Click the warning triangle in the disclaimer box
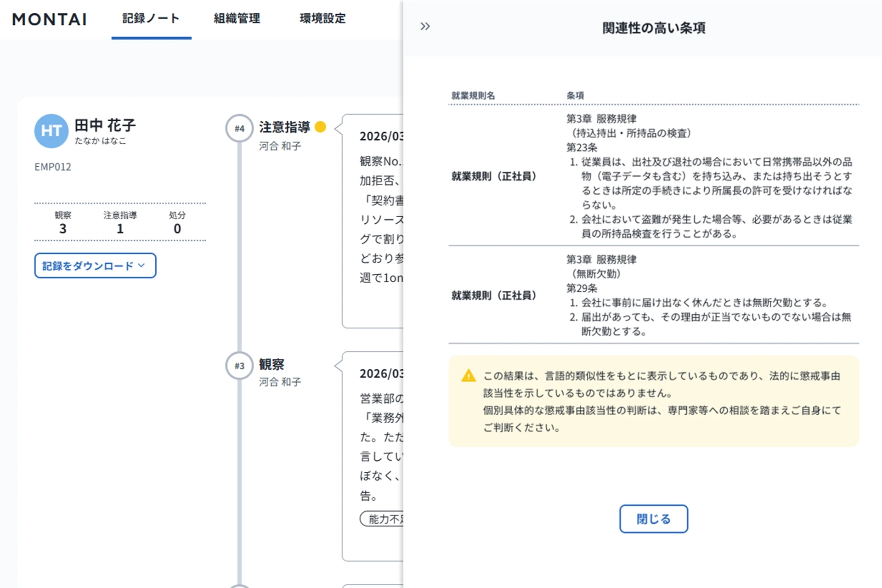 [468, 376]
